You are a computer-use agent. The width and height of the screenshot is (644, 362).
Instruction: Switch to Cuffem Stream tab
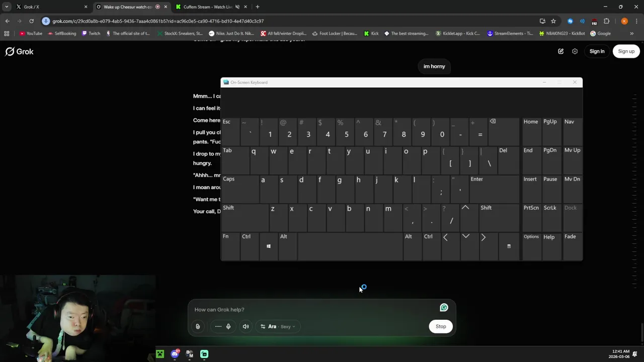(211, 7)
